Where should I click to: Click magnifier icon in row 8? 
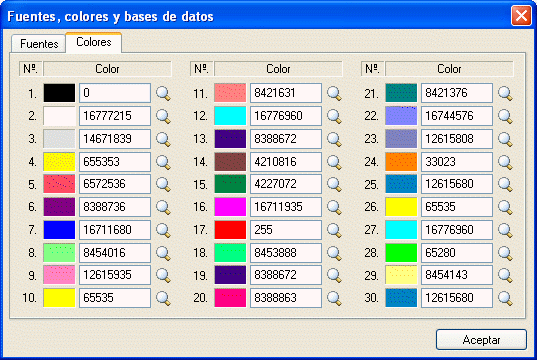[x=163, y=253]
